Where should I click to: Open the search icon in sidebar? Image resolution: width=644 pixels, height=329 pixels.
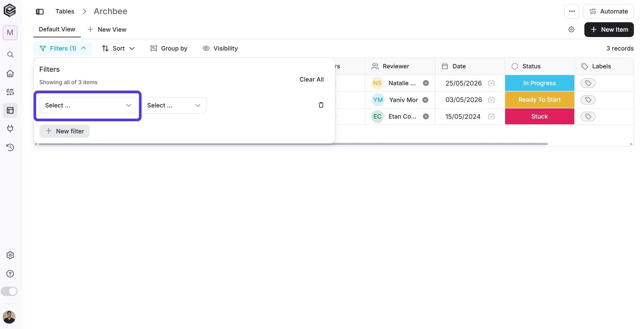coord(10,55)
